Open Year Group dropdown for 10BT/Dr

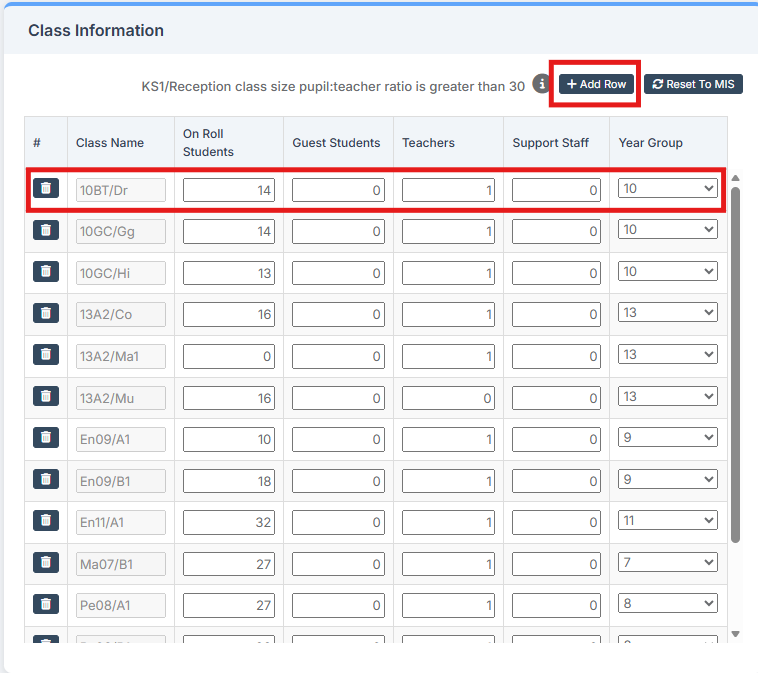point(668,188)
